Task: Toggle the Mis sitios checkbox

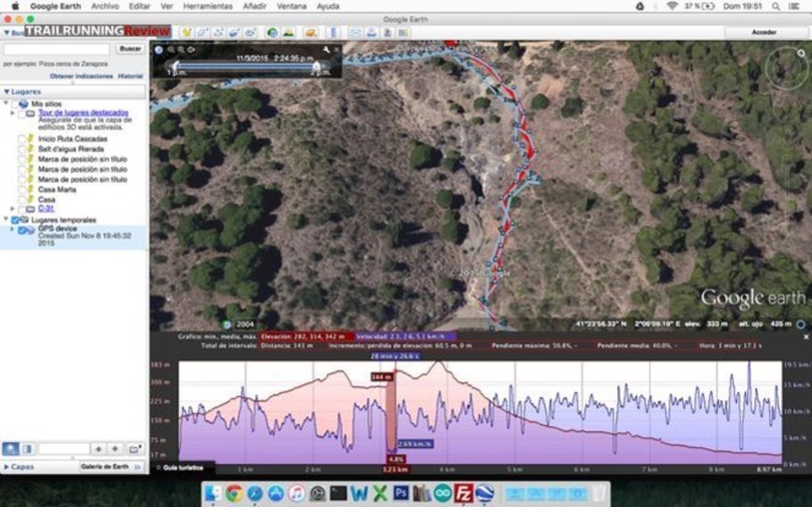Action: point(14,104)
